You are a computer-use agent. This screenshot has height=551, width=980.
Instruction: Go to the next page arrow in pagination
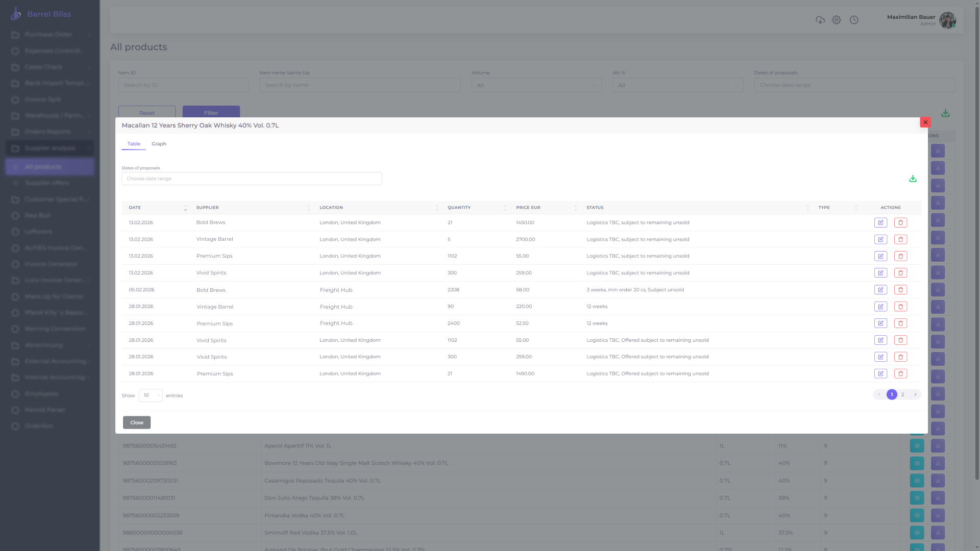[x=915, y=394]
